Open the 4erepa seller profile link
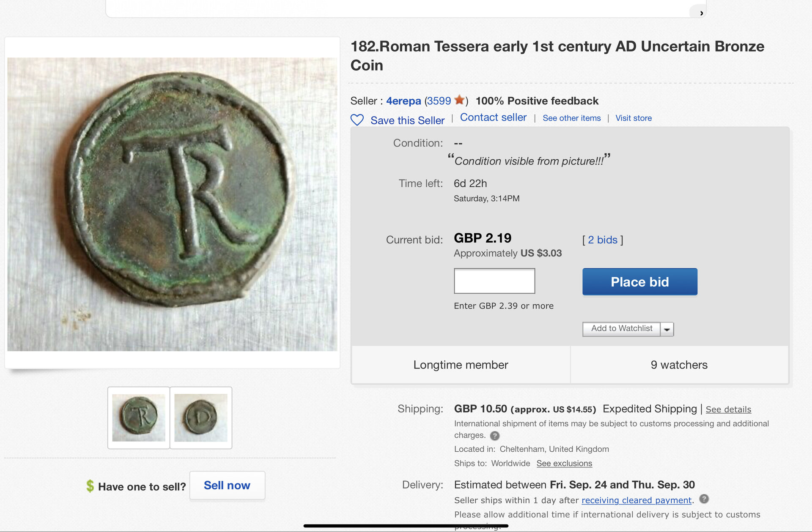Screen dimensions: 812x532 tap(403, 101)
